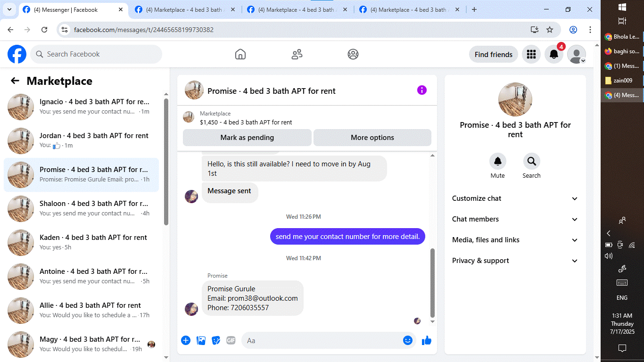Bookmark this page with the star icon
The image size is (644, 362).
(550, 30)
